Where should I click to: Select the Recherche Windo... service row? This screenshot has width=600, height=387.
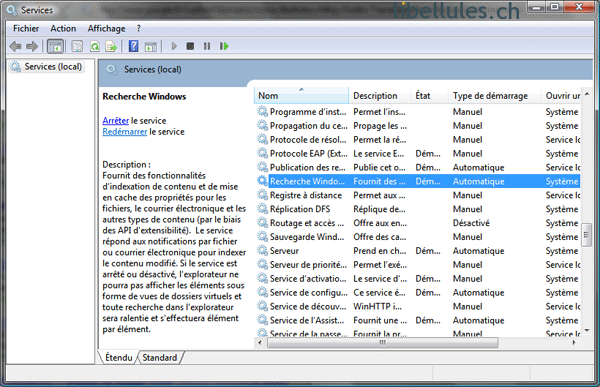(418, 181)
